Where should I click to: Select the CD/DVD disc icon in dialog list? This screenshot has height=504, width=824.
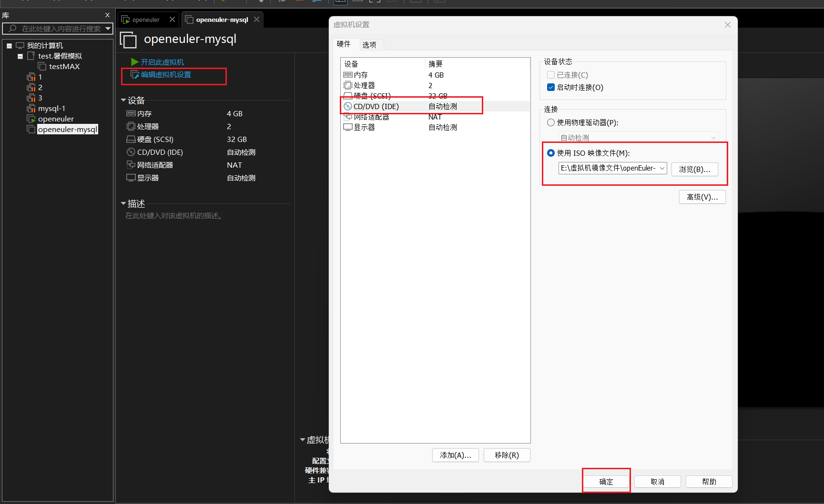[x=348, y=106]
